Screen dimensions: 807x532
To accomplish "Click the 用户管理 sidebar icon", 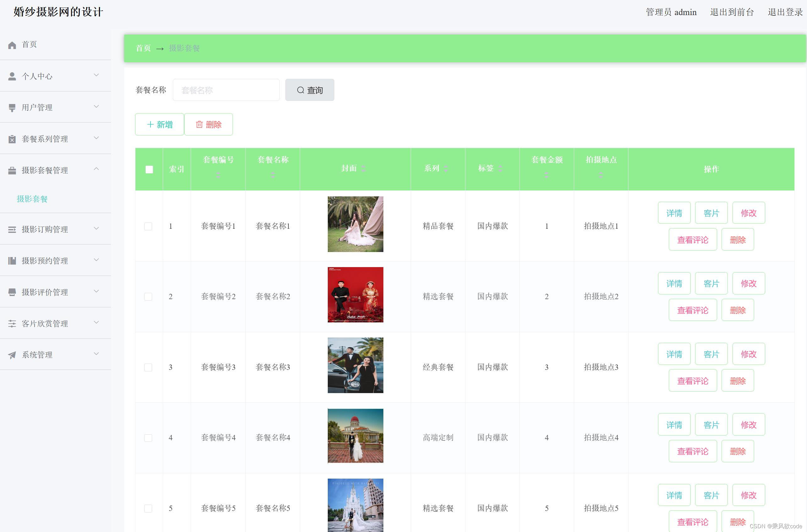I will point(12,108).
